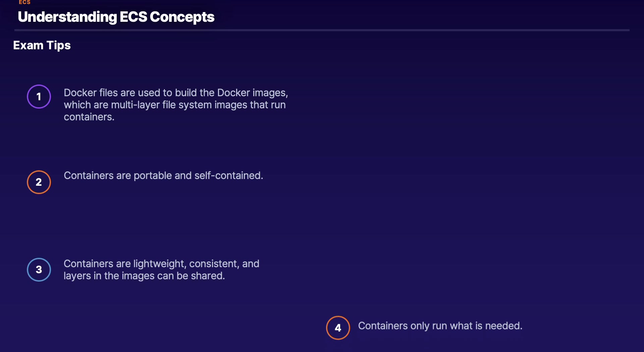Click the blue circle numbered 3
This screenshot has height=352, width=644.
[39, 270]
